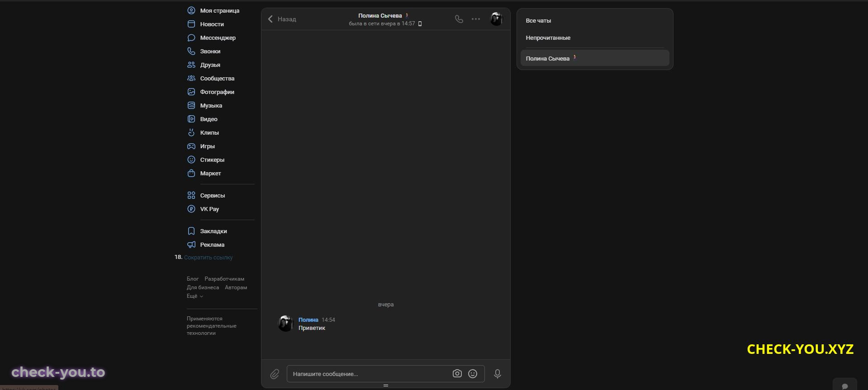Click the chat title Полина Сычева in header
This screenshot has height=390, width=868.
point(380,15)
